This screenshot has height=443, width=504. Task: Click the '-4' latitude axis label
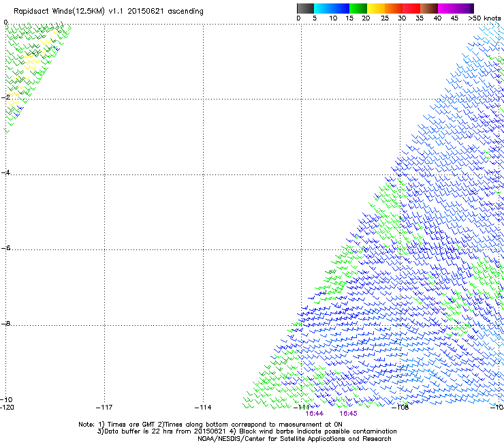click(x=5, y=172)
